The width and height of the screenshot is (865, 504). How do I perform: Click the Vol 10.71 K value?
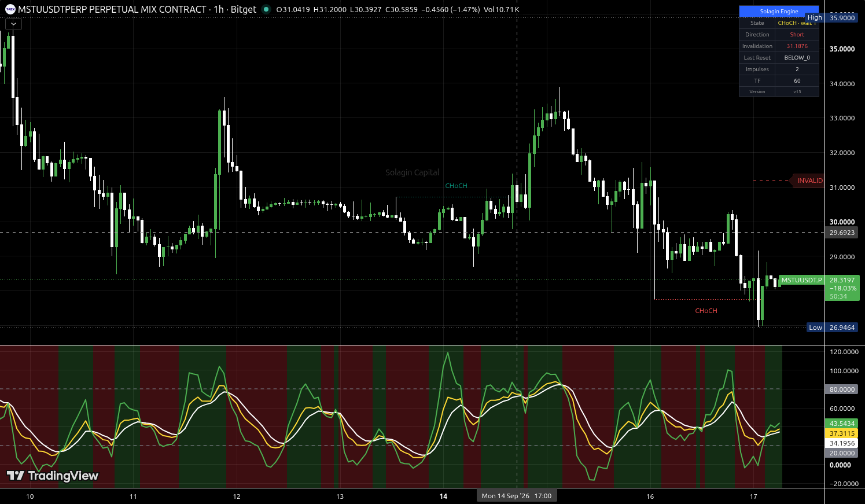pos(502,9)
